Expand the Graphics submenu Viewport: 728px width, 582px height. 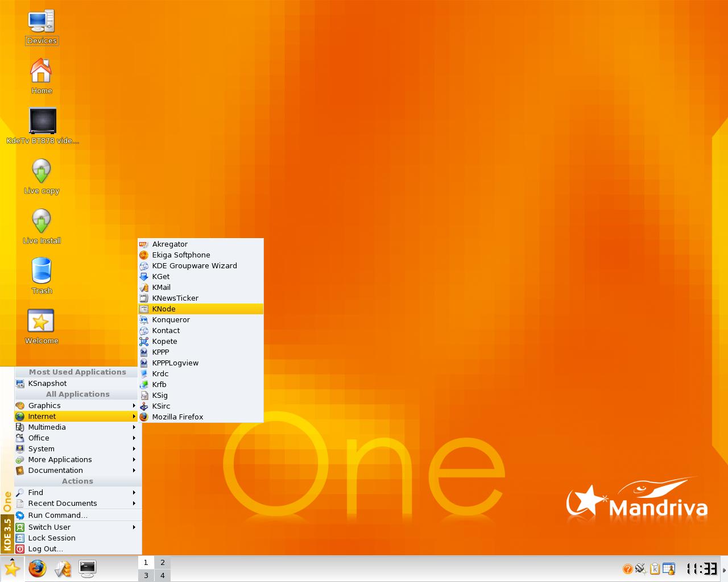77,405
